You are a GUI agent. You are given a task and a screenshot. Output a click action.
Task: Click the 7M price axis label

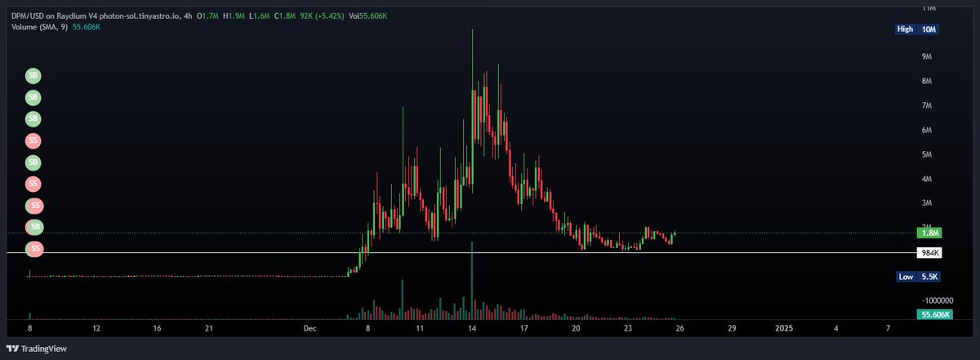point(928,105)
